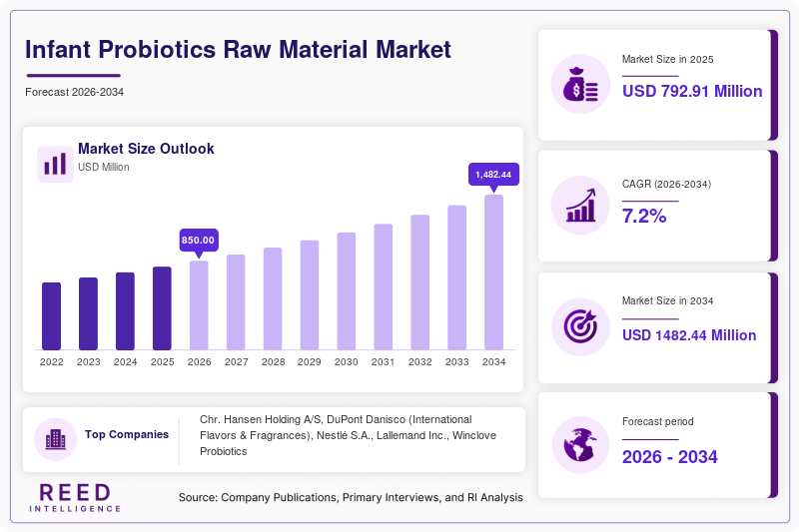Click the CAGR growth chart icon
The image size is (799, 532).
coord(580,206)
